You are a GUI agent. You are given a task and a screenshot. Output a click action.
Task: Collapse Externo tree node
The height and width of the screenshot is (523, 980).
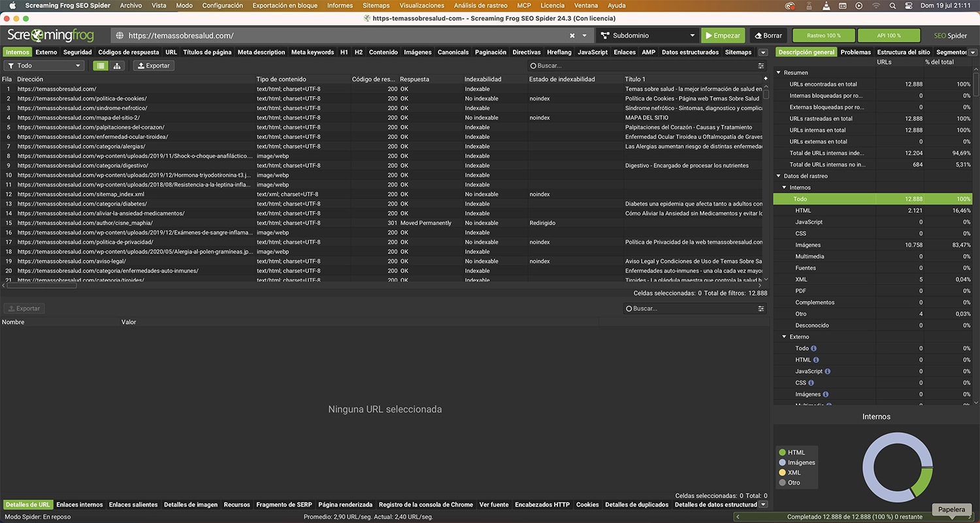(784, 337)
